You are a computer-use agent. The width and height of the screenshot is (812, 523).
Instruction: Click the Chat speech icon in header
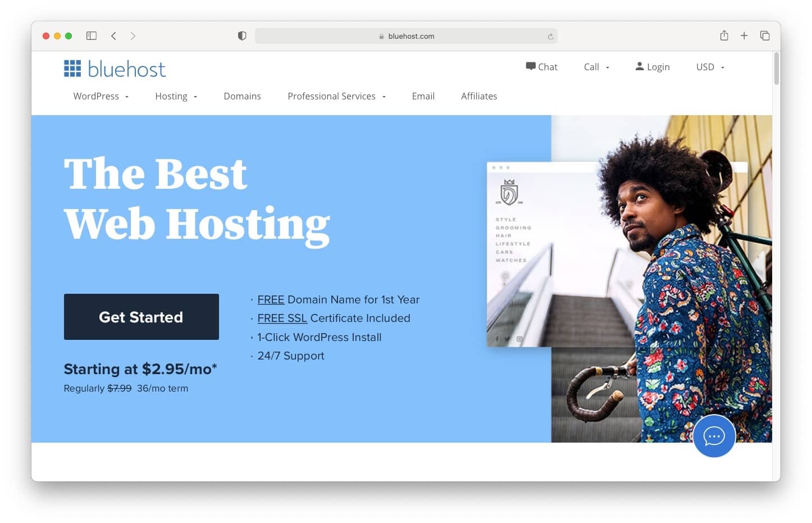(x=531, y=66)
